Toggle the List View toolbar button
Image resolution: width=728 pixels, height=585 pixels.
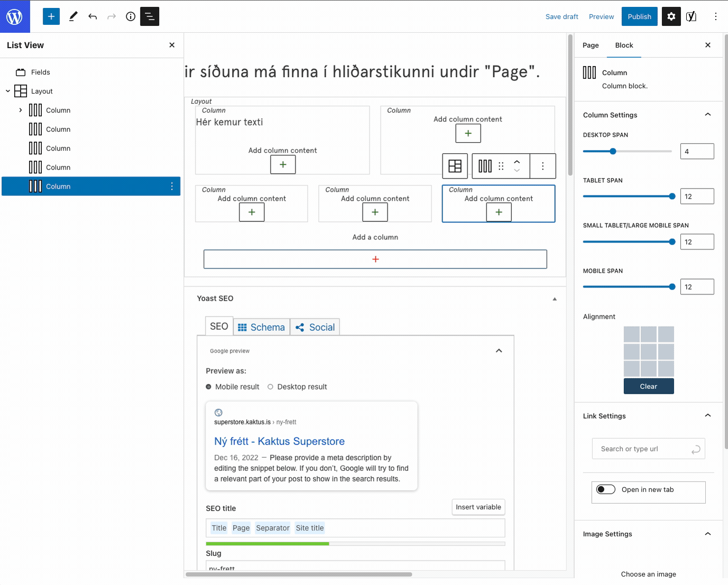pos(150,16)
